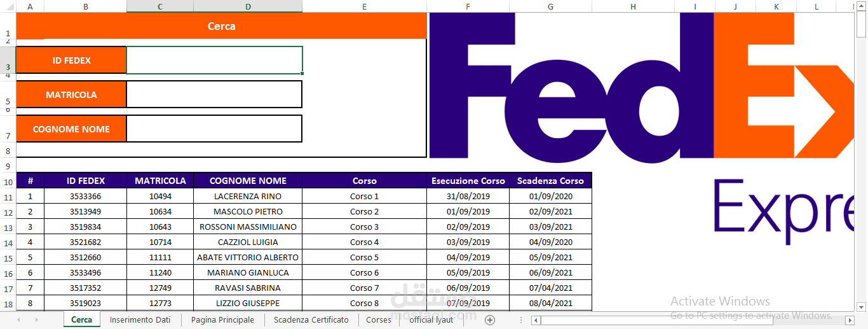This screenshot has width=868, height=329.
Task: Click the Esecuzione Corso table header cell
Action: point(468,181)
